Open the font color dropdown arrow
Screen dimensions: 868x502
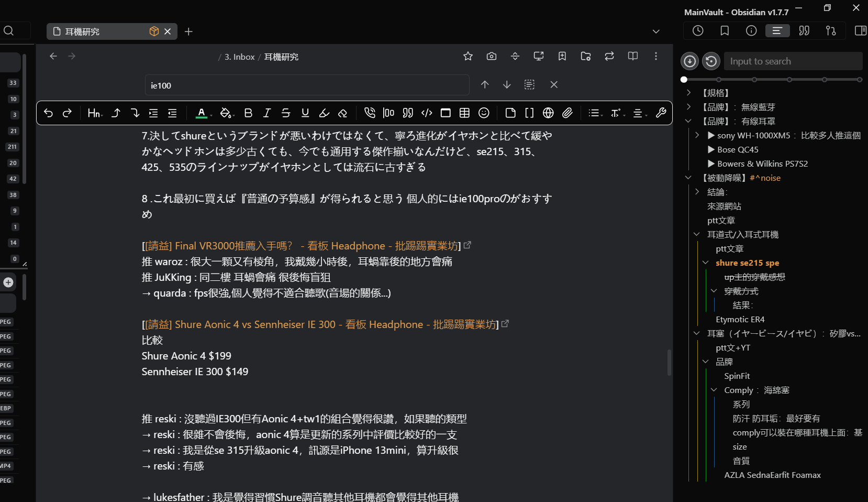click(211, 114)
